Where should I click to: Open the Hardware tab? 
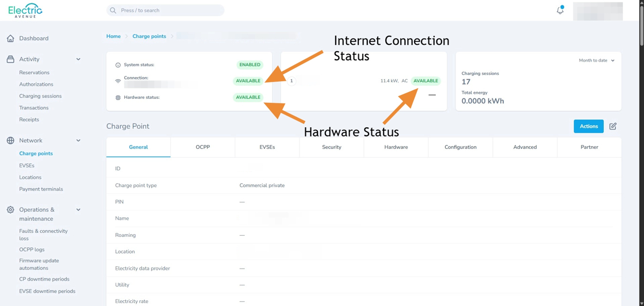396,147
